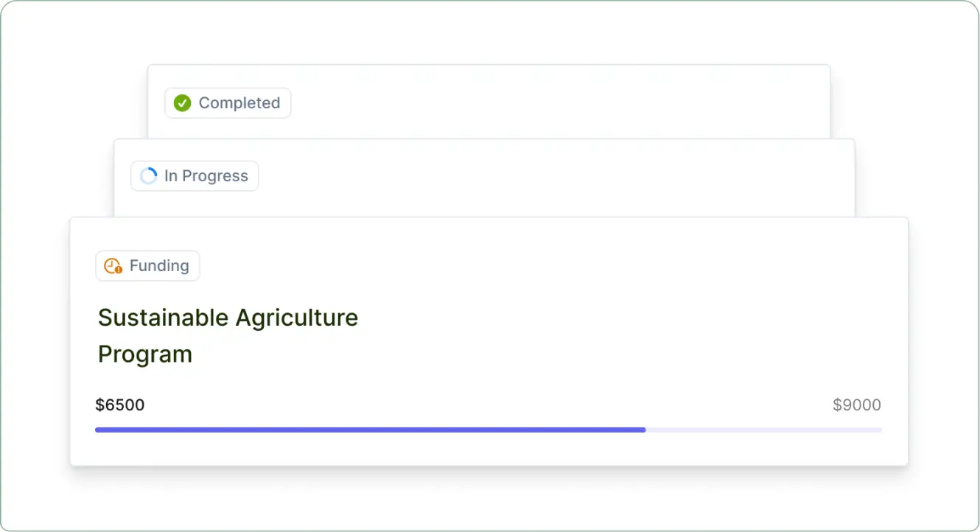The height and width of the screenshot is (532, 980).
Task: Click where the purple fill ends on the bar
Action: pos(645,430)
